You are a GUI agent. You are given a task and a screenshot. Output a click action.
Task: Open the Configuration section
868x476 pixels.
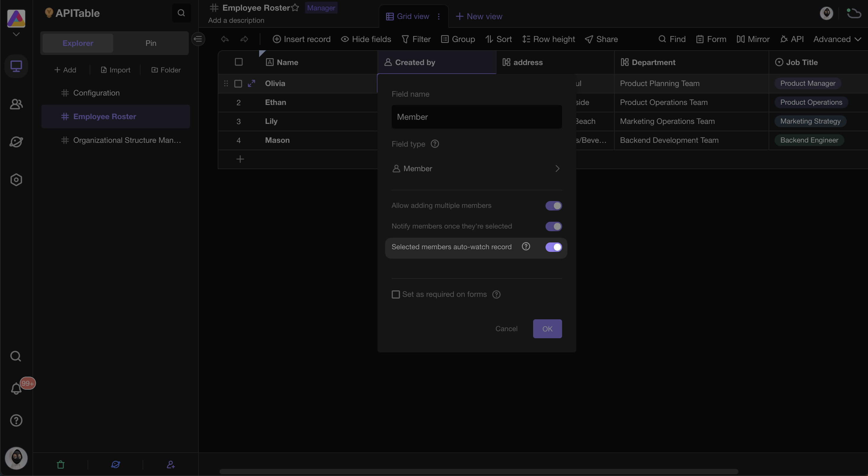point(96,93)
